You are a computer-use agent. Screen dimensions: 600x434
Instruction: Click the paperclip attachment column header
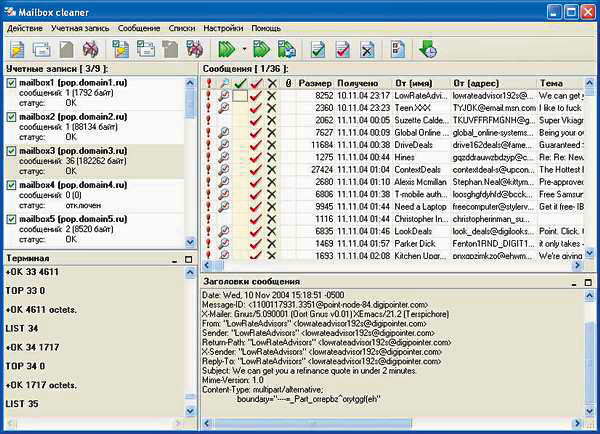288,83
